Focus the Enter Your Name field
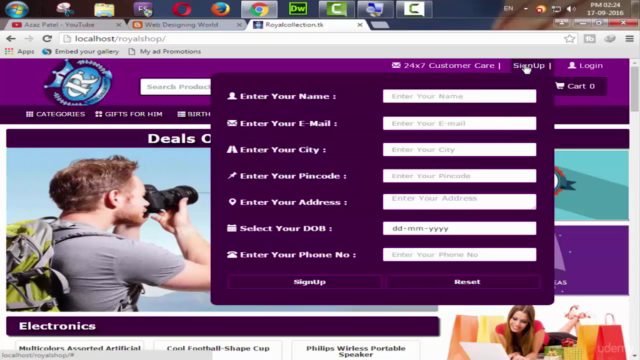640x360 pixels. (x=459, y=96)
